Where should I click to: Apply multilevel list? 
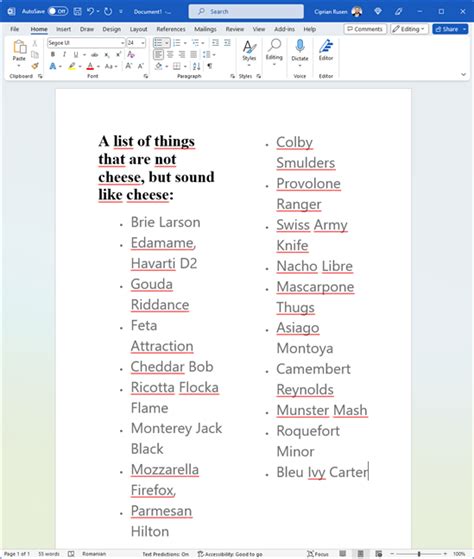point(195,43)
